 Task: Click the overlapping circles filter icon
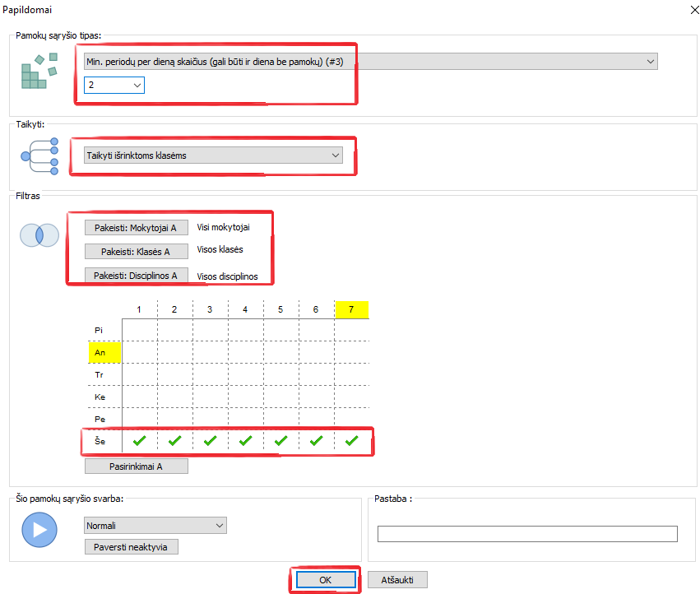tap(39, 235)
